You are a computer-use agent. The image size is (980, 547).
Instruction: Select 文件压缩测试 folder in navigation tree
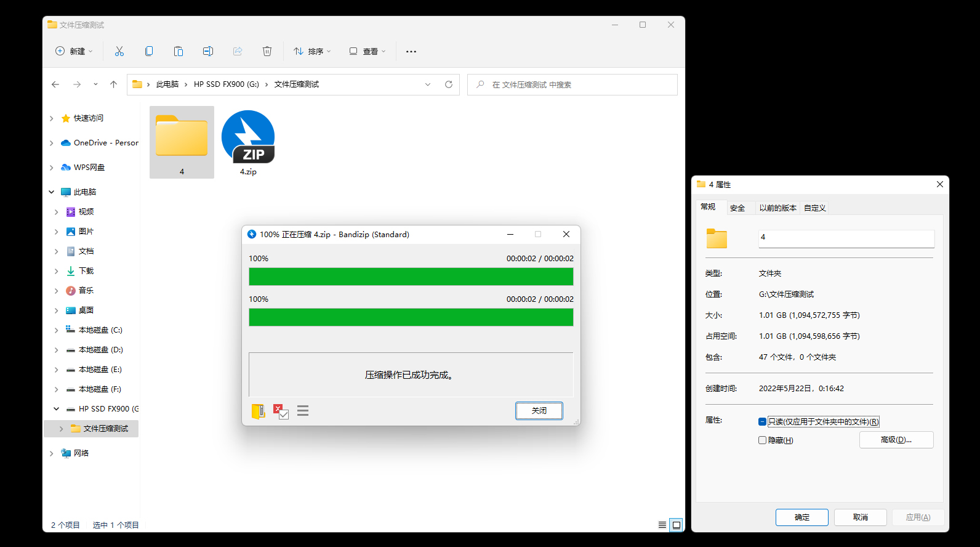pyautogui.click(x=91, y=429)
